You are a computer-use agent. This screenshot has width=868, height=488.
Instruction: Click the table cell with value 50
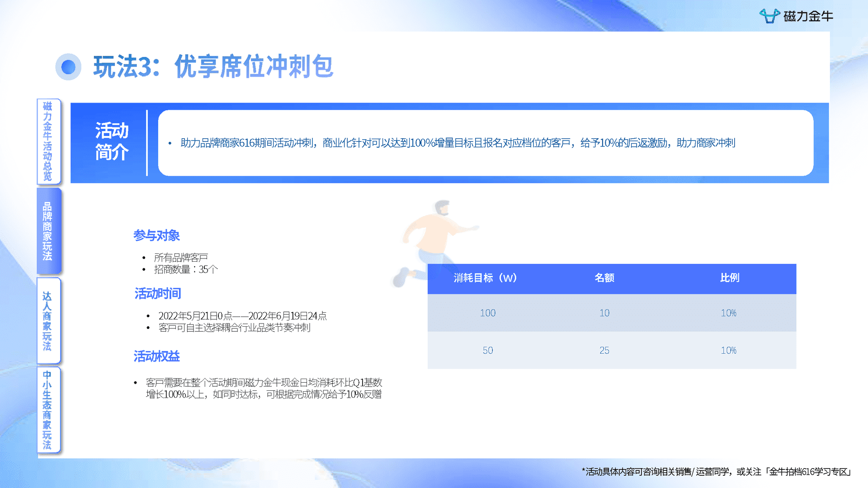click(488, 350)
